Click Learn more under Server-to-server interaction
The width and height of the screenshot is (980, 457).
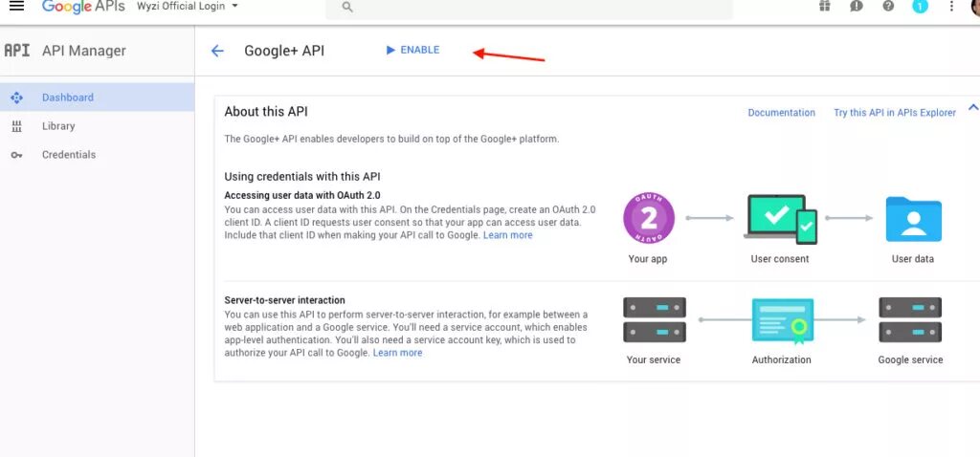(397, 353)
